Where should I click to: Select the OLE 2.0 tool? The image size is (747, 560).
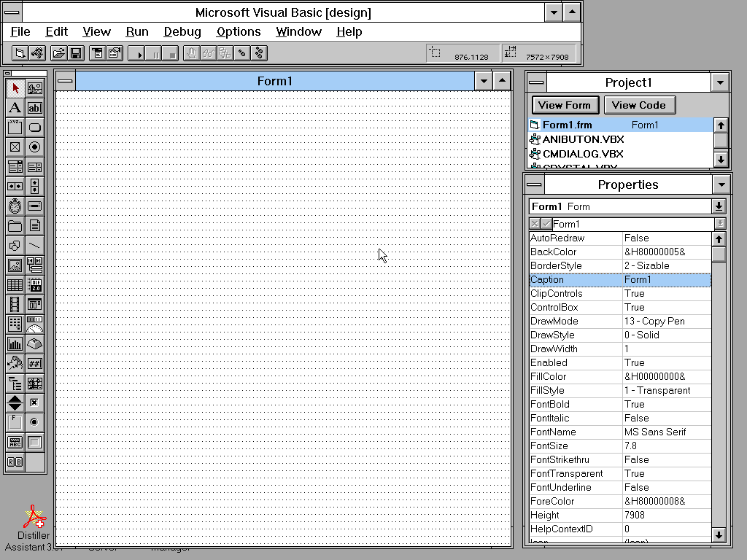(35, 285)
